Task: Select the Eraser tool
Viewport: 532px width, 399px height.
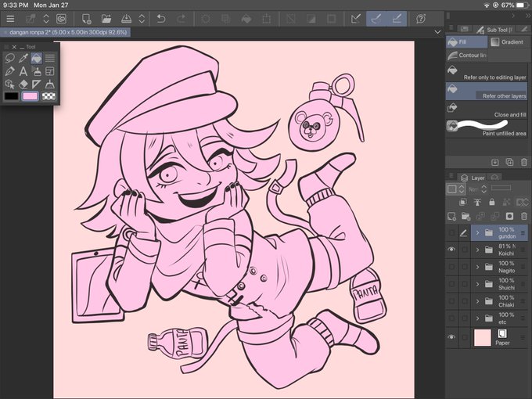Action: point(23,84)
